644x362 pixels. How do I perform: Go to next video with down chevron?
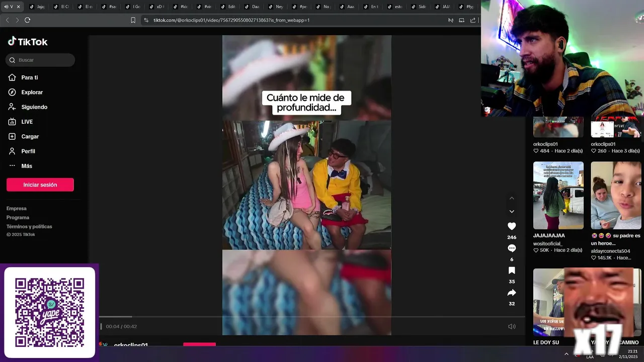512,212
